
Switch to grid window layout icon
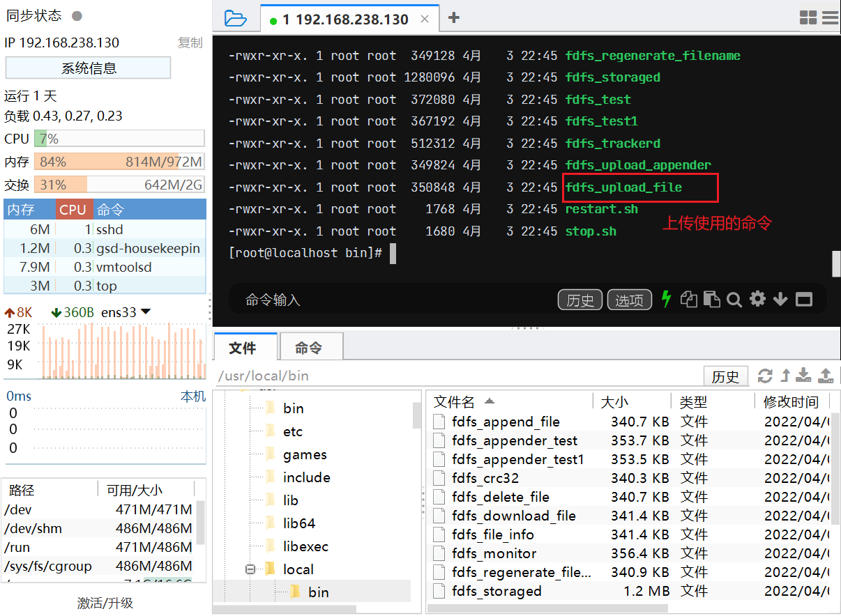[x=808, y=18]
